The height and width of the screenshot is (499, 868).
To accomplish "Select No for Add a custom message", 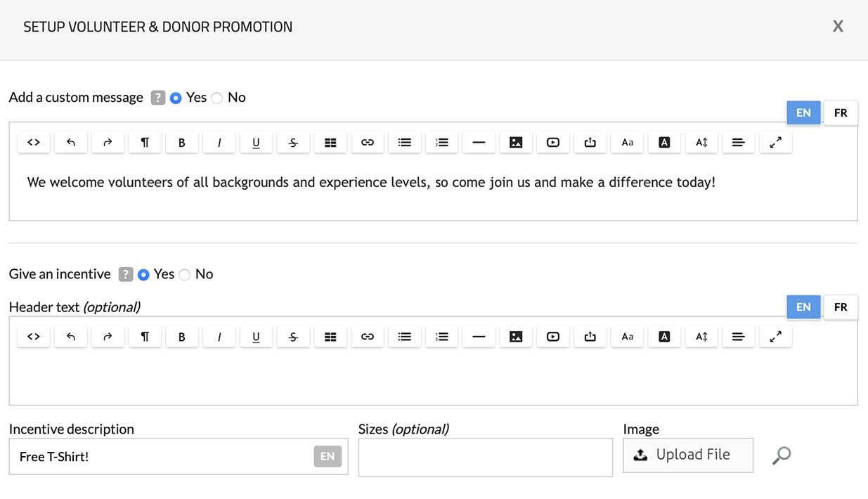I will coord(217,98).
